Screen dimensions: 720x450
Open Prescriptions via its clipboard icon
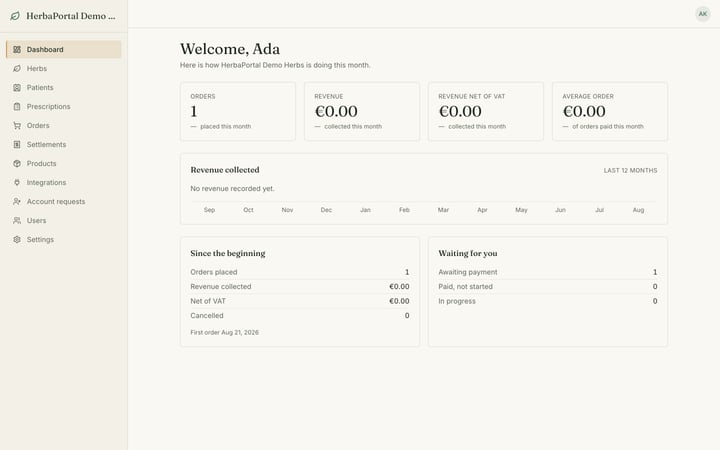tap(17, 107)
